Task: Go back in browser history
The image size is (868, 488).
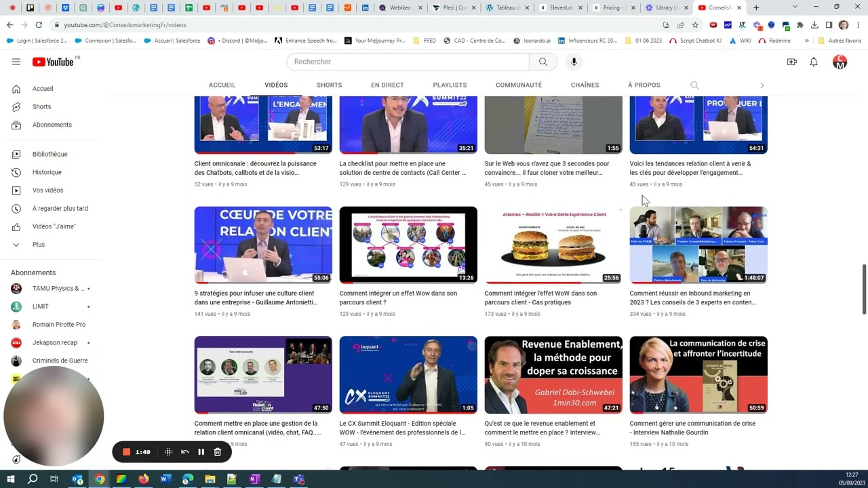Action: tap(9, 25)
